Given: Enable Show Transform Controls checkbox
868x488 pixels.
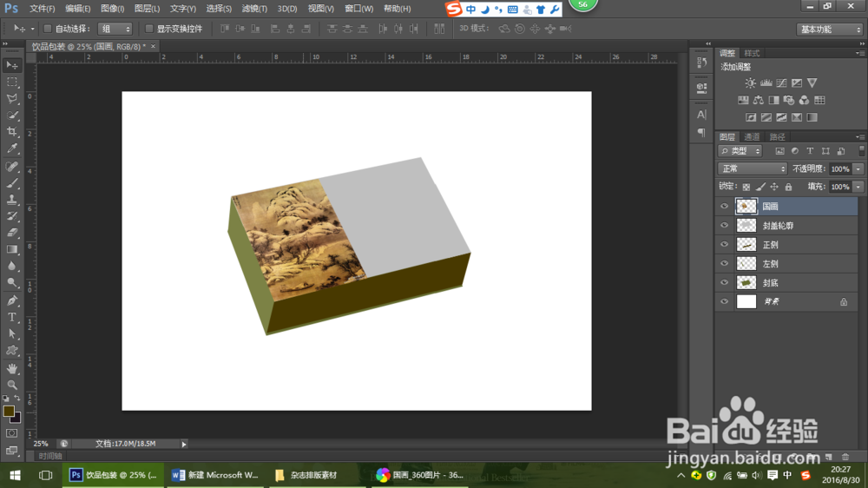Looking at the screenshot, I should pos(149,29).
